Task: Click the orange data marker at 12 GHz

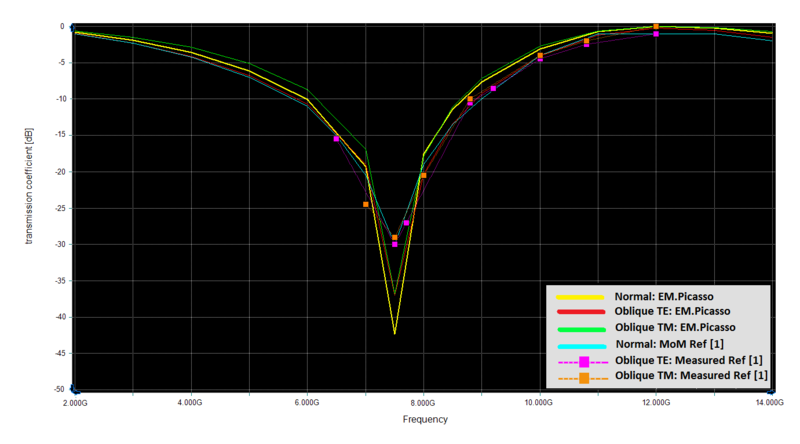Action: 656,27
